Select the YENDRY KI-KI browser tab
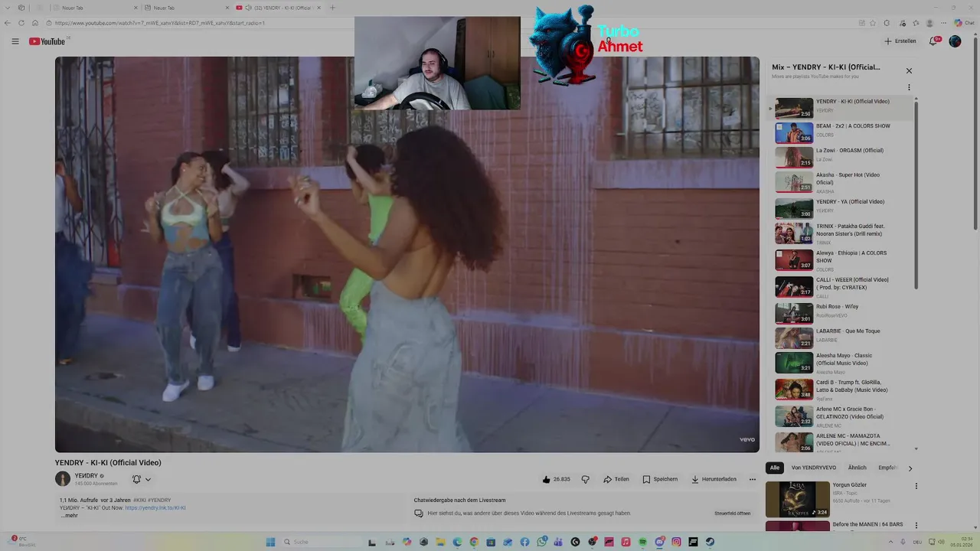Image resolution: width=980 pixels, height=551 pixels. pos(277,8)
